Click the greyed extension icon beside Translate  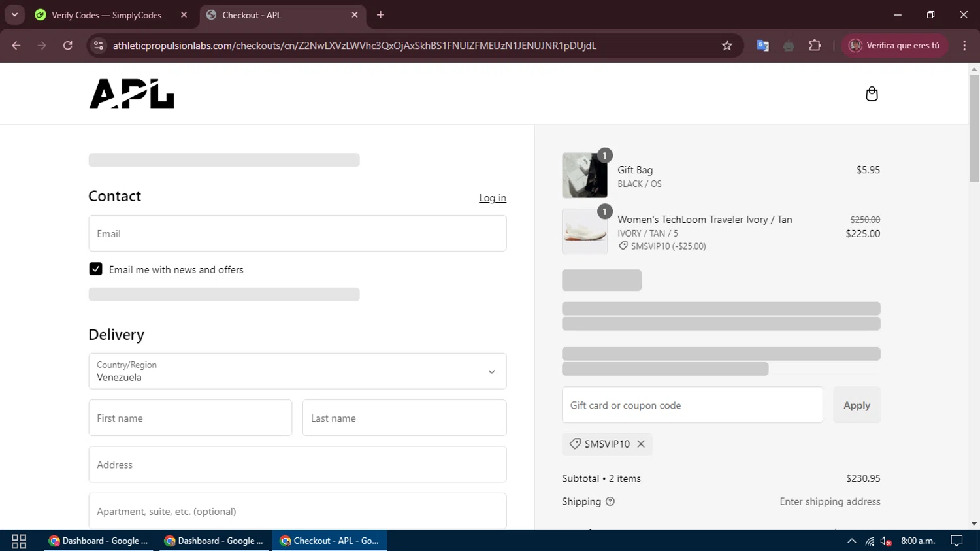(789, 45)
